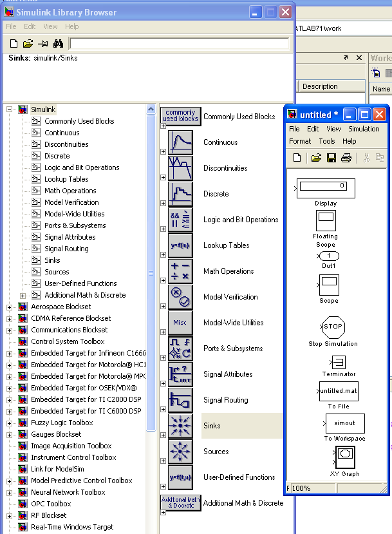The width and height of the screenshot is (392, 534).
Task: Select the Additional Math & Discrete icon
Action: [180, 502]
